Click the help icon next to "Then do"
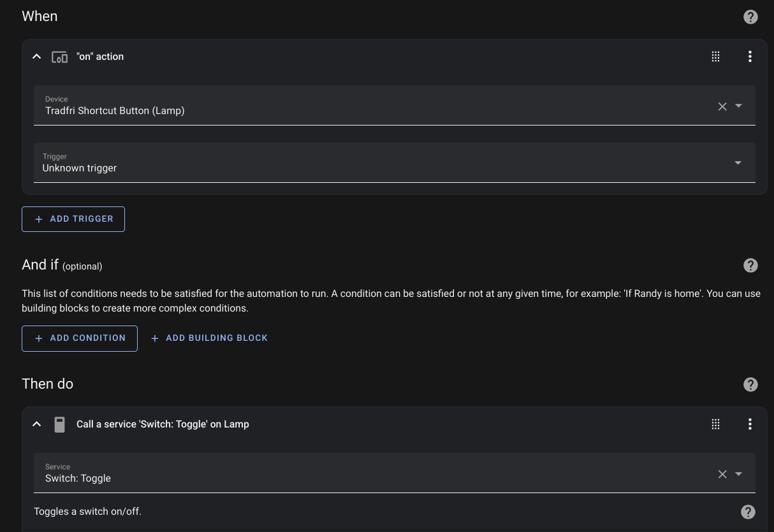Viewport: 774px width, 532px height. (750, 384)
